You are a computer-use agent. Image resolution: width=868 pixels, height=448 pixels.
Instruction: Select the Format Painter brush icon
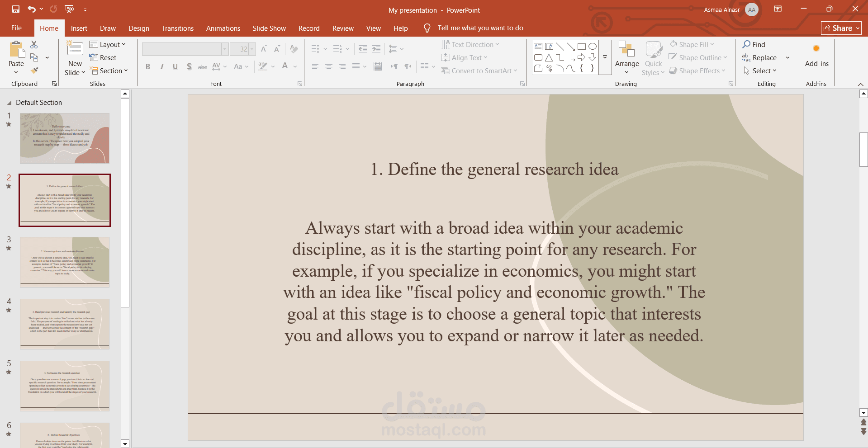pyautogui.click(x=34, y=70)
